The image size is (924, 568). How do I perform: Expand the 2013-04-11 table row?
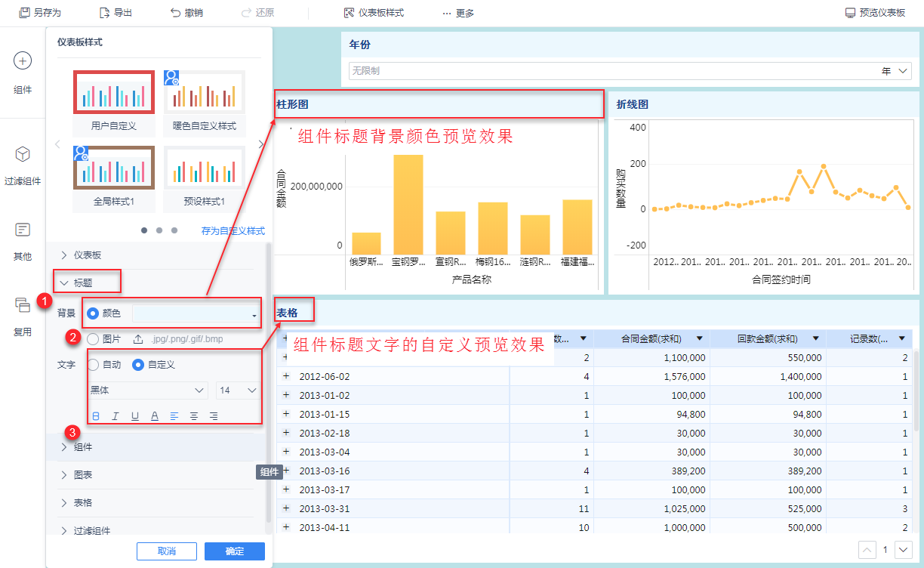(x=286, y=526)
